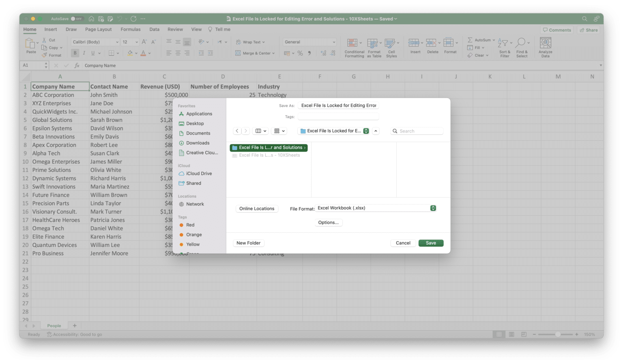
Task: Create a New Folder
Action: pos(248,243)
